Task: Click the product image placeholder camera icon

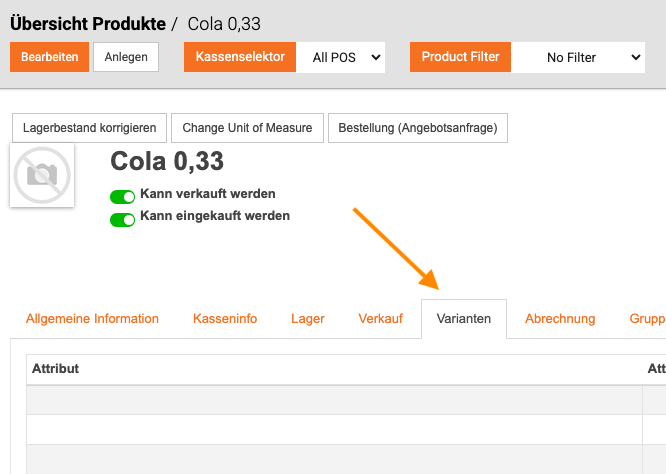Action: [x=42, y=175]
